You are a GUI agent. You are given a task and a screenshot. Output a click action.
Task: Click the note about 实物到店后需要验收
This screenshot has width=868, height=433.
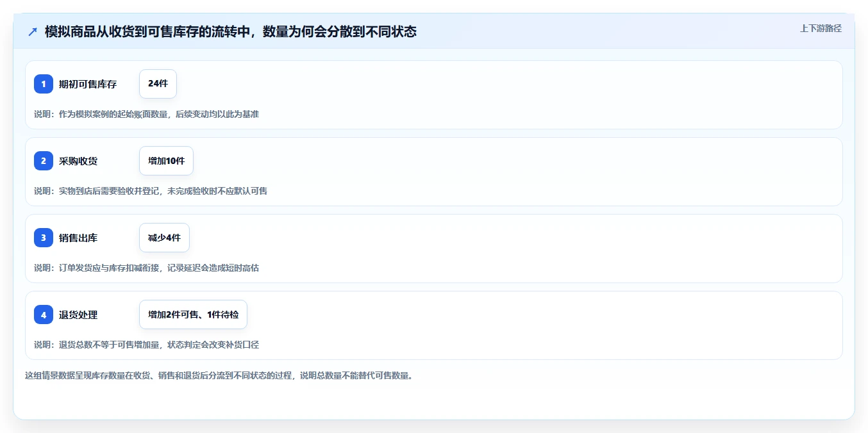point(151,191)
